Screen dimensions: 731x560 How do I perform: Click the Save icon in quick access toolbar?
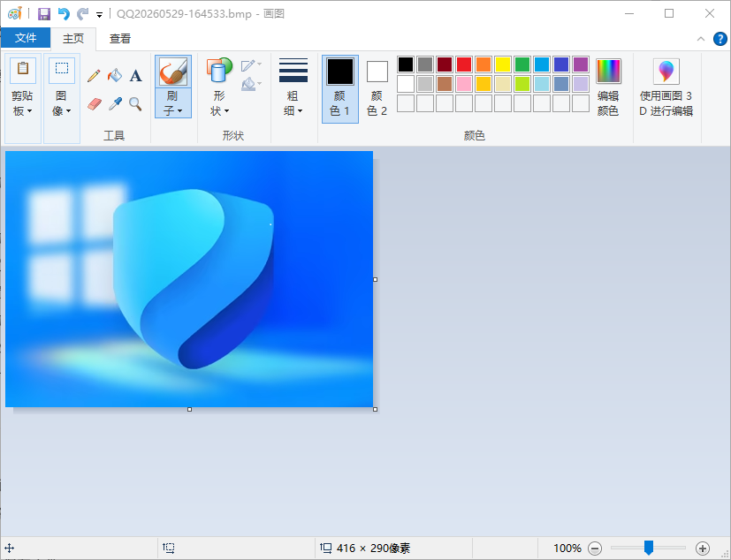pyautogui.click(x=44, y=14)
